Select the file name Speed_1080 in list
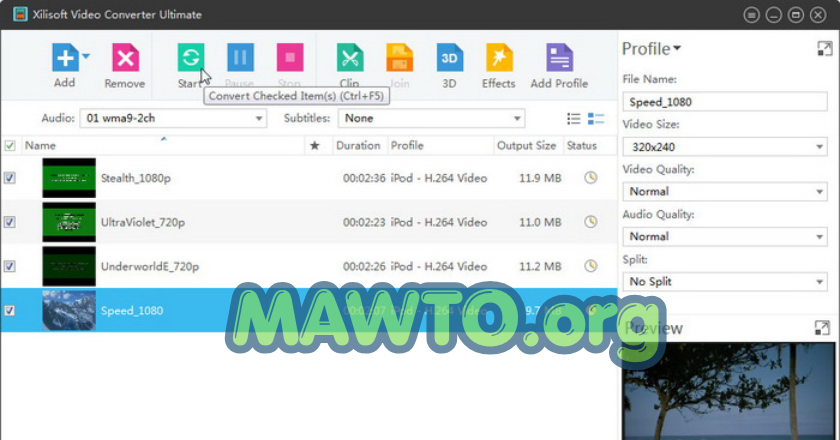The image size is (840, 440). coord(132,311)
